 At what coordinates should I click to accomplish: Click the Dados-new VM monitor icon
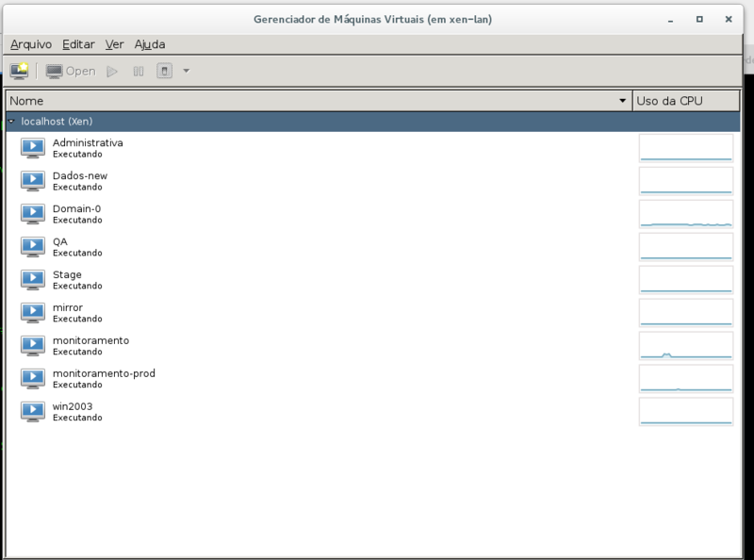(x=33, y=181)
